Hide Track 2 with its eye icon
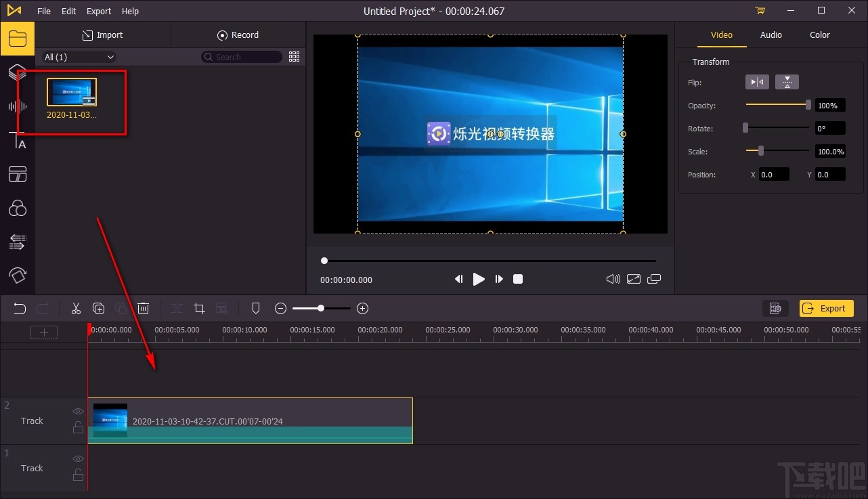This screenshot has height=499, width=868. click(x=79, y=411)
